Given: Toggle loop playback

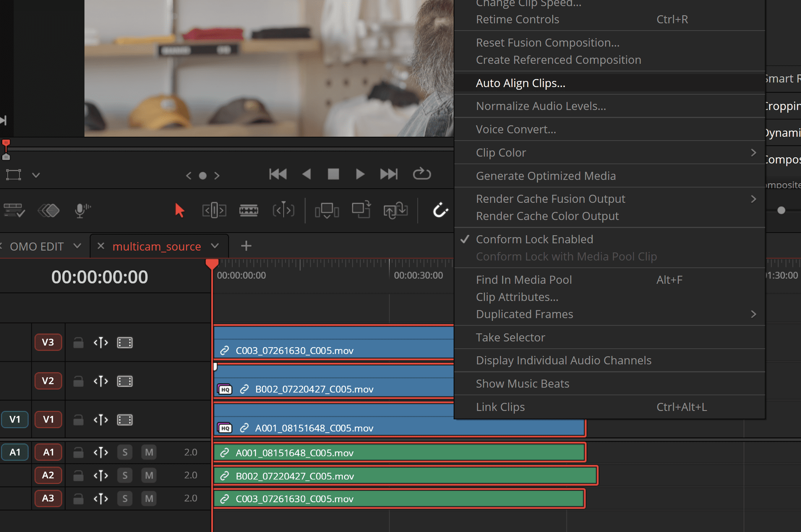Looking at the screenshot, I should click(422, 174).
